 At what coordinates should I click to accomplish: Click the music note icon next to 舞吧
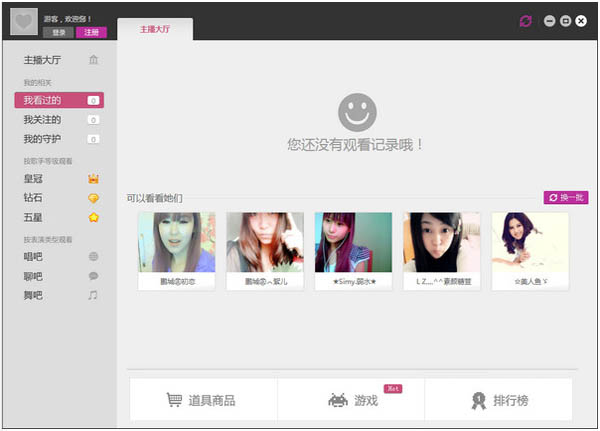coord(93,295)
